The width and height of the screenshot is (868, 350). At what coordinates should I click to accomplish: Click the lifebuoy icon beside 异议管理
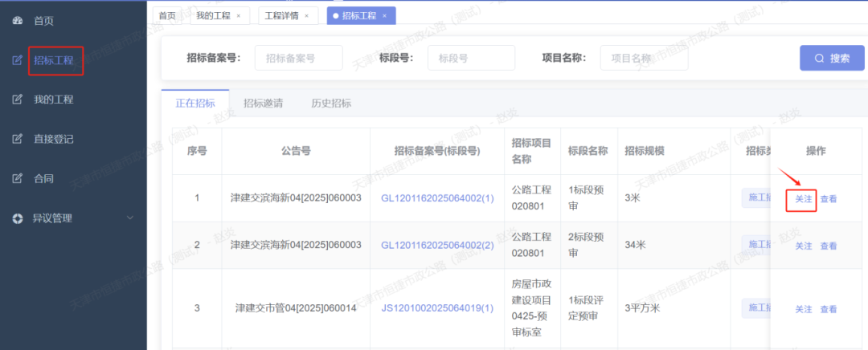click(17, 218)
